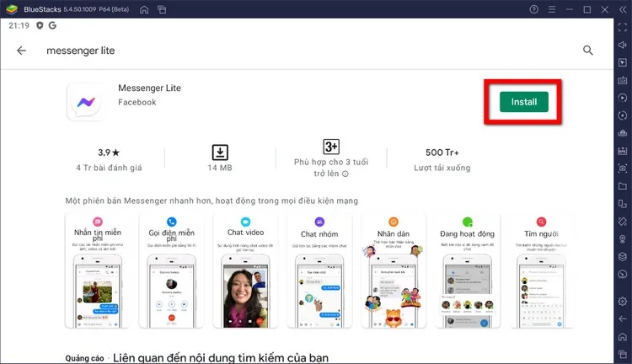Open the 'Gọi điện miễn phí' screenshot
This screenshot has height=364, width=632.
click(x=171, y=270)
